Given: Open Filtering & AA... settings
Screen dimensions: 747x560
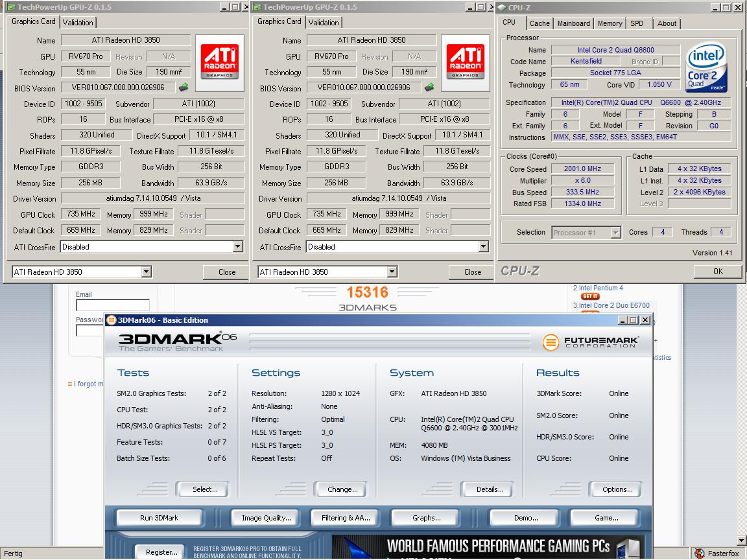Looking at the screenshot, I should tap(346, 518).
